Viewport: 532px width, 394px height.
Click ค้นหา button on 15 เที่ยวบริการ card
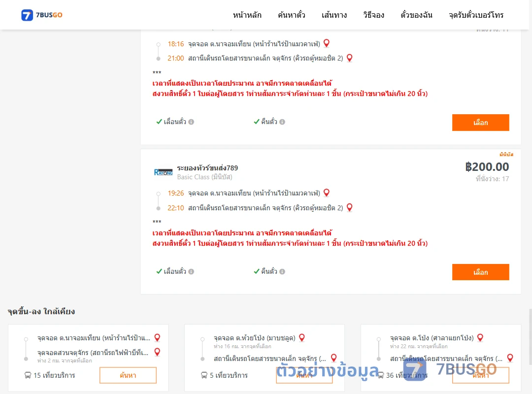(128, 375)
